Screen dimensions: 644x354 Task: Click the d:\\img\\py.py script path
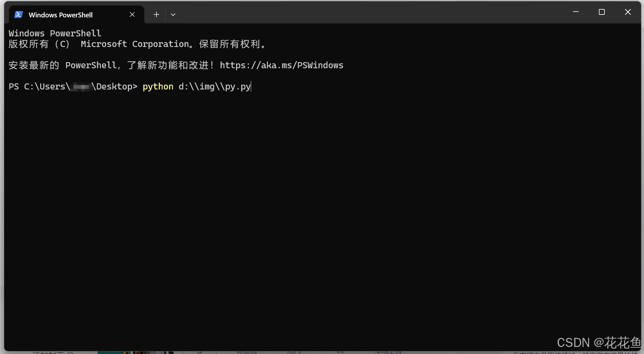coord(214,87)
